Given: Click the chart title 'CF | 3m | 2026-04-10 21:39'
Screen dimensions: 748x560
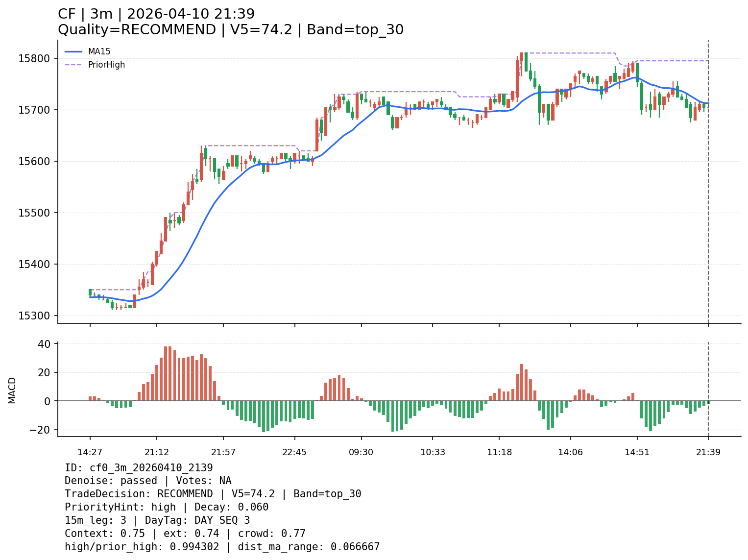Looking at the screenshot, I should coord(156,14).
